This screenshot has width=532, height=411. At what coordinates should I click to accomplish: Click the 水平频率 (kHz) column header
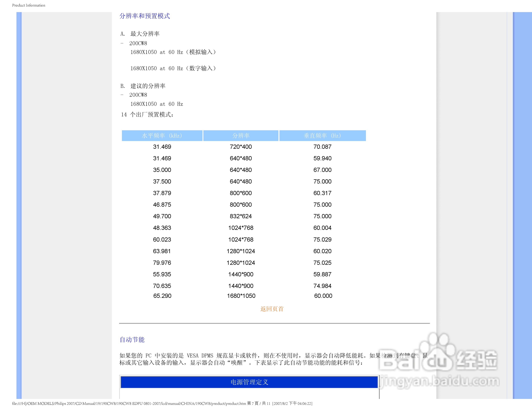coord(162,136)
